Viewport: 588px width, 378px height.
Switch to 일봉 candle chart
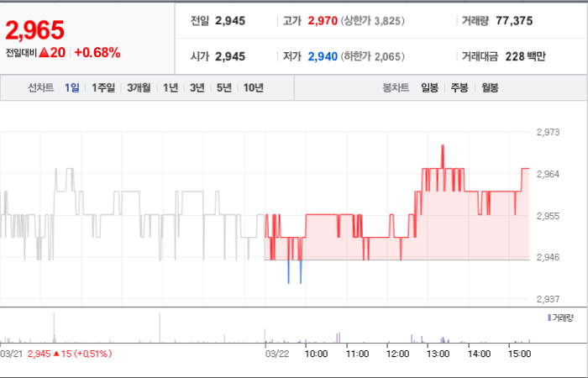(x=429, y=87)
